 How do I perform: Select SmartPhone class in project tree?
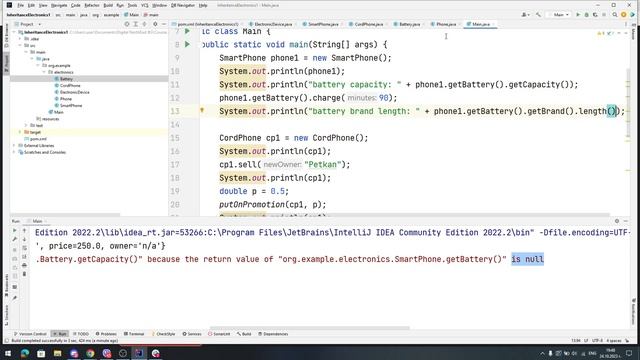pos(71,105)
